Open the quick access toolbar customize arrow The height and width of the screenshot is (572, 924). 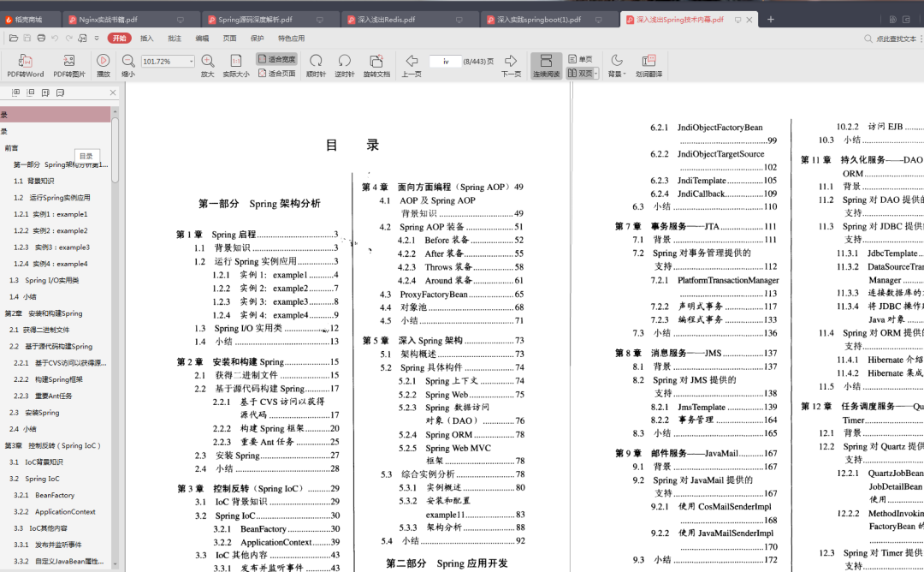tap(97, 39)
